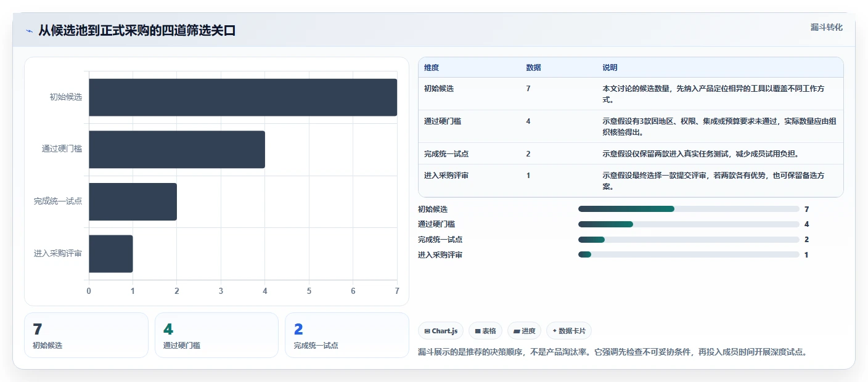Click the 完成统一试点 y-axis label of the chart
This screenshot has height=382, width=868.
coord(58,201)
